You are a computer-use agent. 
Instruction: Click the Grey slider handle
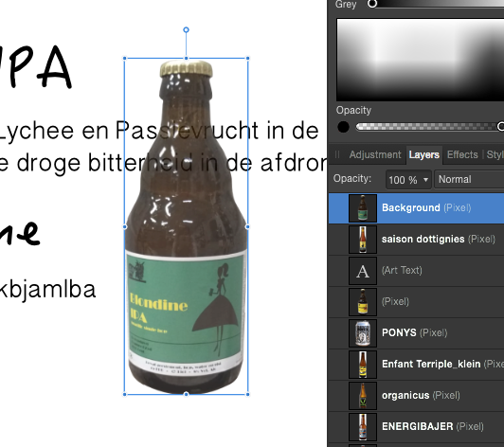click(372, 4)
